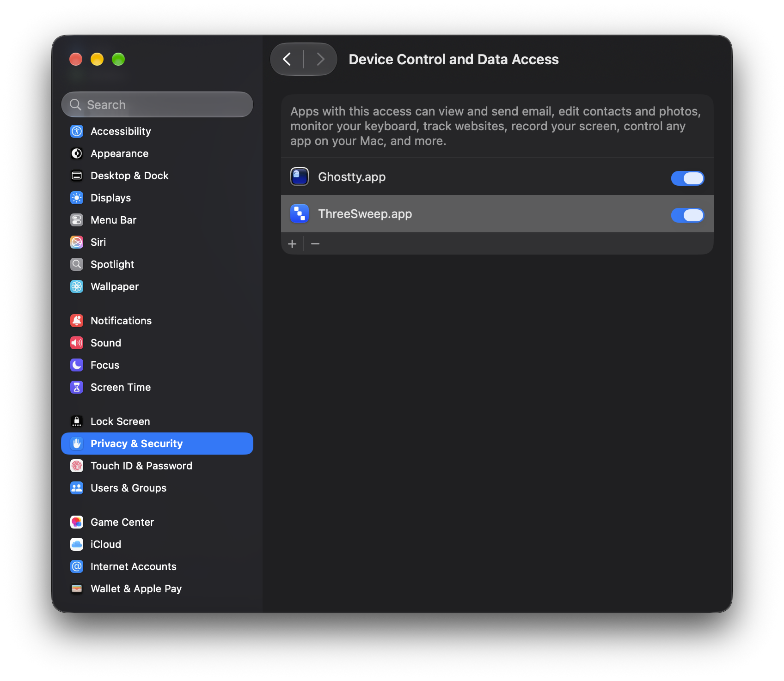Remove selected app with minus button
Screen dimensions: 784x681
315,243
